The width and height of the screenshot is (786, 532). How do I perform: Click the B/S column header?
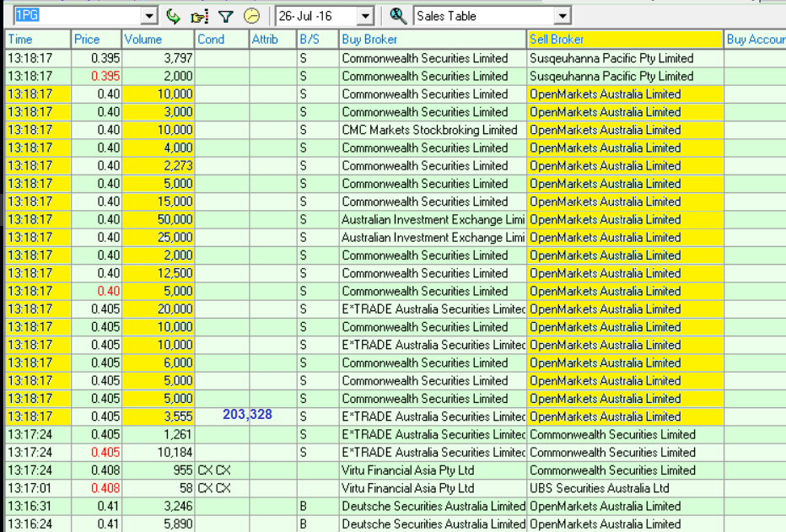point(318,40)
